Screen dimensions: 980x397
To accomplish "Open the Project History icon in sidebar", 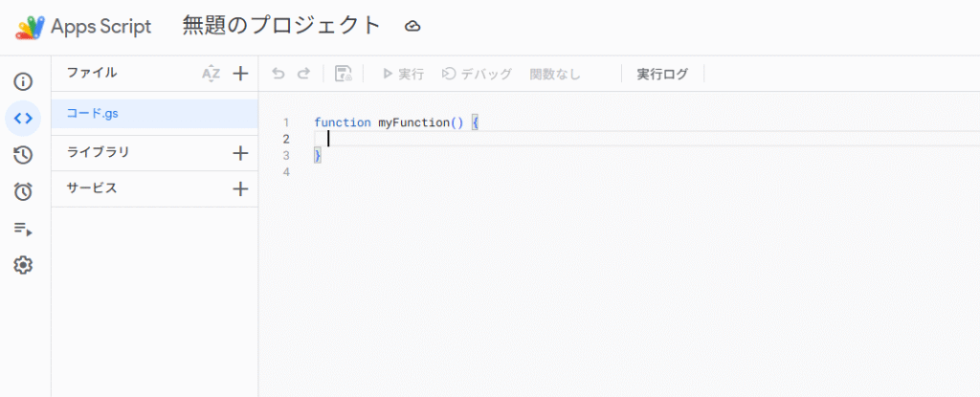I will click(x=23, y=155).
